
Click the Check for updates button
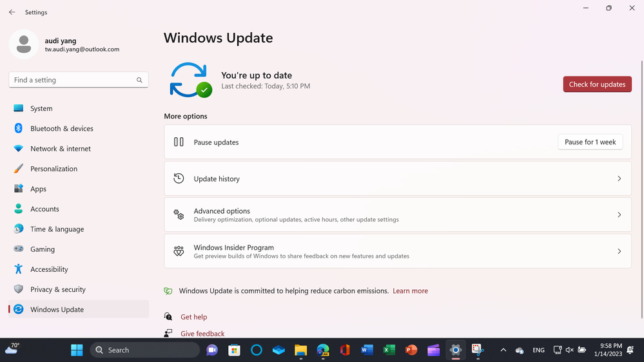[597, 84]
